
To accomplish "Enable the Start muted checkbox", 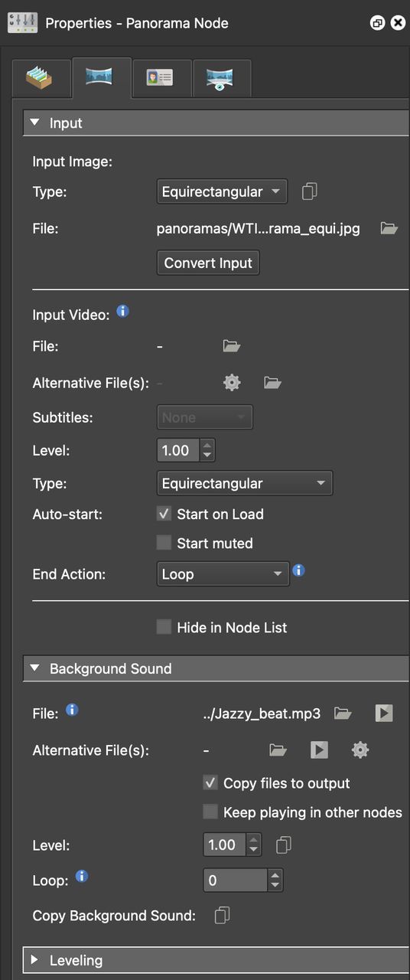I will pyautogui.click(x=164, y=544).
